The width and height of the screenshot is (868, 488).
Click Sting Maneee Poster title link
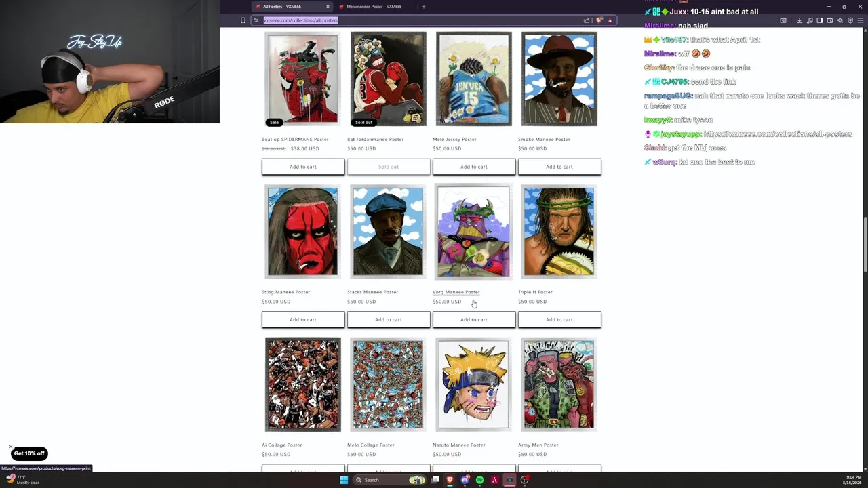(x=285, y=292)
